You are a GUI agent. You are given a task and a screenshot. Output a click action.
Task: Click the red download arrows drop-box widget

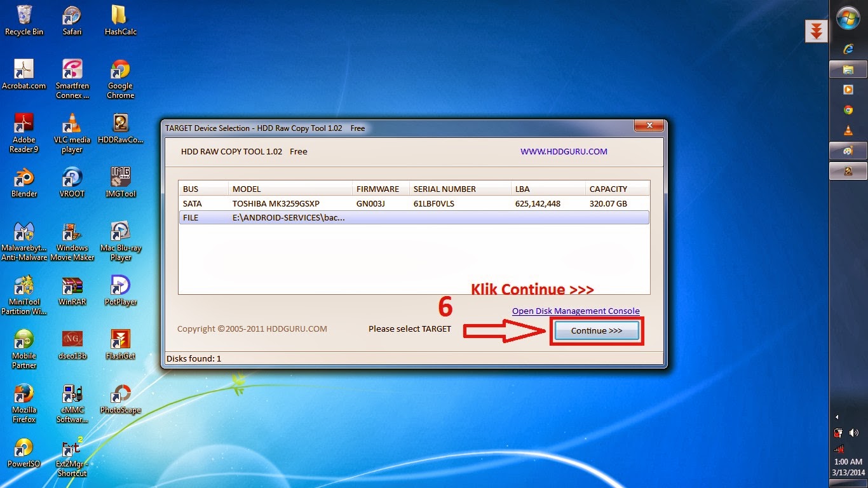[x=817, y=30]
